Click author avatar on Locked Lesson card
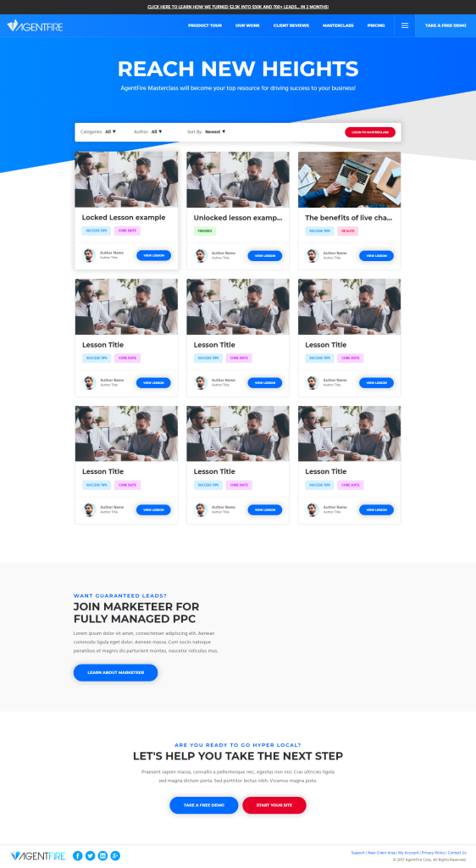This screenshot has height=868, width=476. (89, 255)
